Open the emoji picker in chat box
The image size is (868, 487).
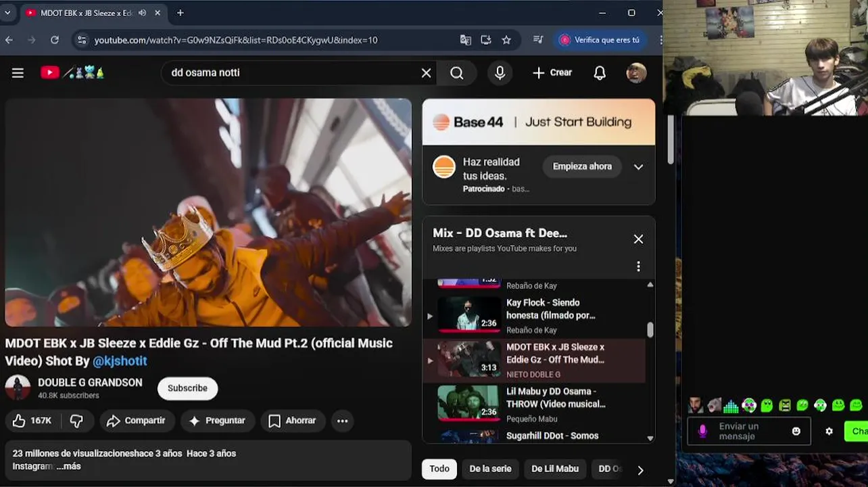796,431
